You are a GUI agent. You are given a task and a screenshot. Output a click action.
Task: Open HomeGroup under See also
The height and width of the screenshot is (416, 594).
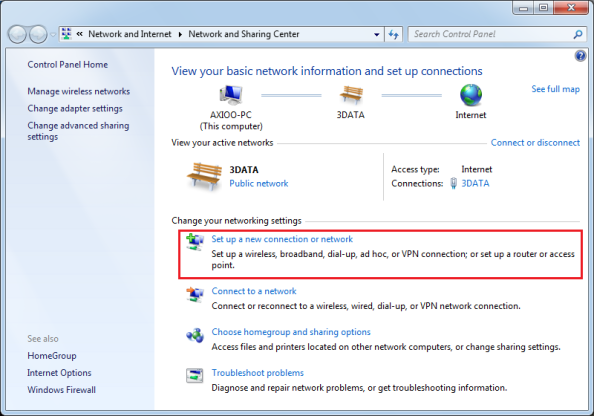[x=52, y=356]
